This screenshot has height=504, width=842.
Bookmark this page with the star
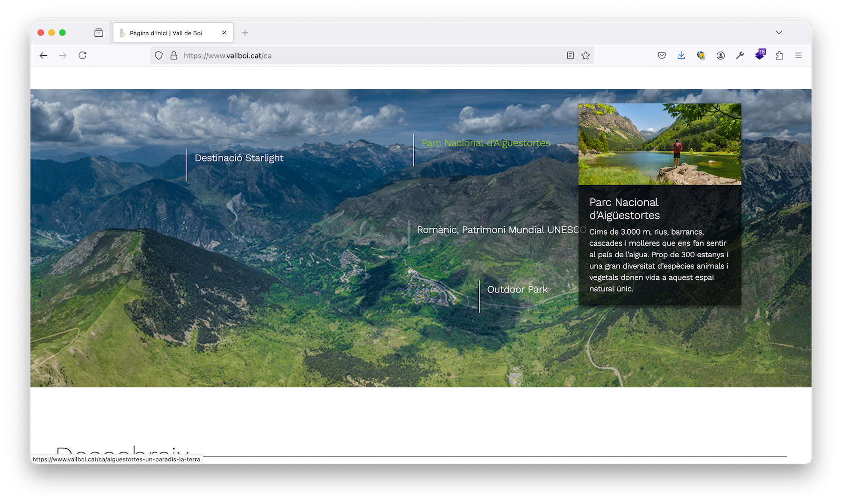586,55
